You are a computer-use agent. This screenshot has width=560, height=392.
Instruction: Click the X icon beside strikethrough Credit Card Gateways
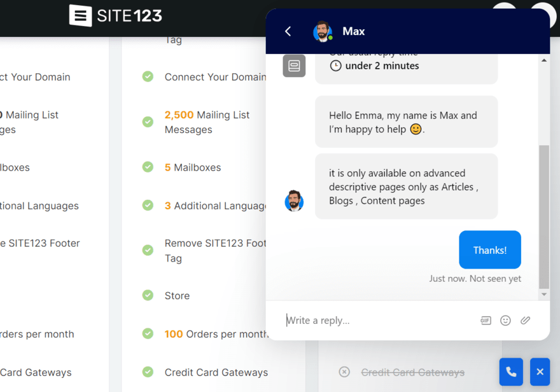tap(344, 372)
